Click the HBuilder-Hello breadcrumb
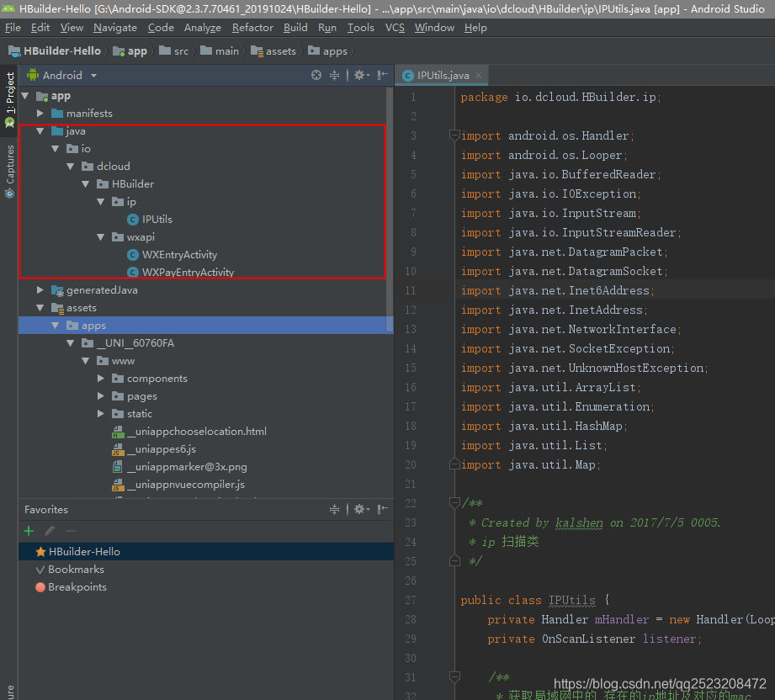775x700 pixels. pyautogui.click(x=55, y=51)
